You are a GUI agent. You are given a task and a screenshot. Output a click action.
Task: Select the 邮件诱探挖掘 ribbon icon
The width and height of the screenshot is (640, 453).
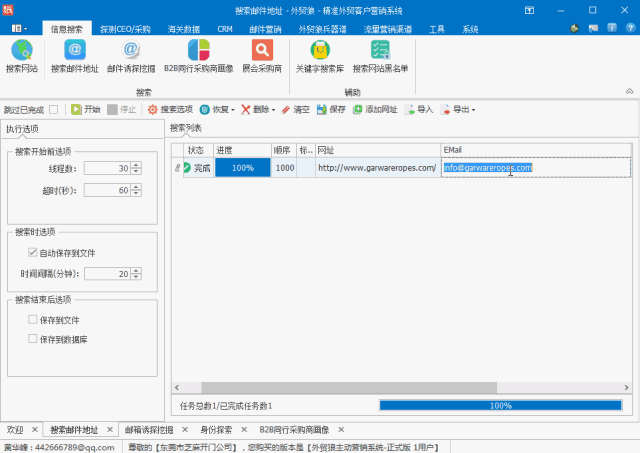[x=131, y=50]
